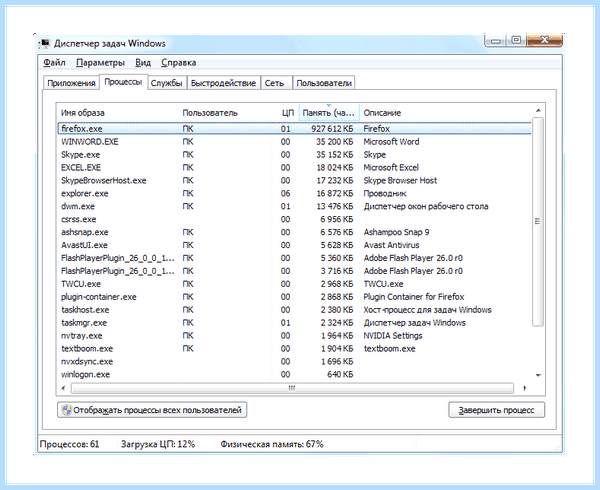
Task: Select the taskmgr.exe process
Action: click(x=295, y=323)
